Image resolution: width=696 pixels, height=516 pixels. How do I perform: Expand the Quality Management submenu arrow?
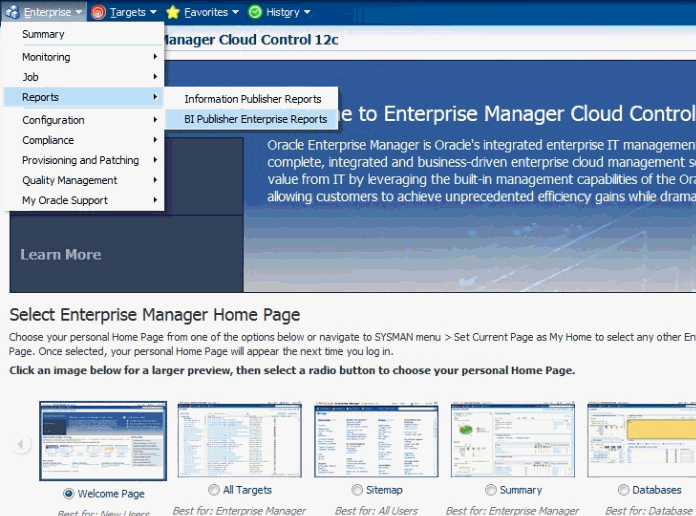tap(155, 180)
